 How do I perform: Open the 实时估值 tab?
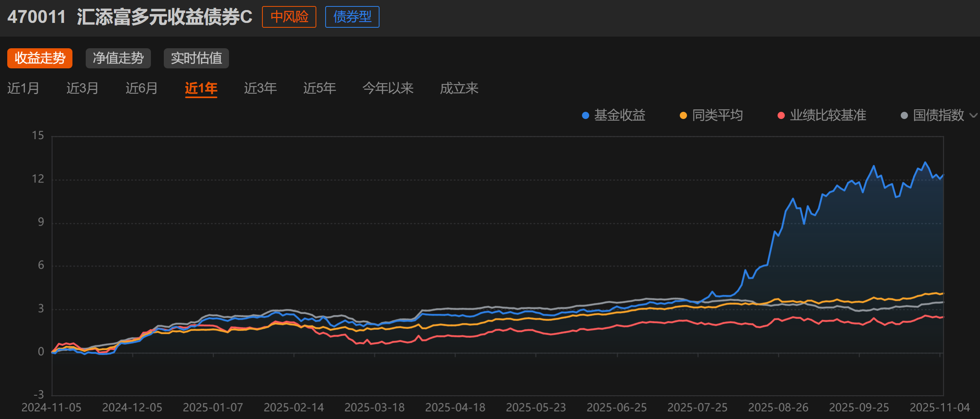click(196, 58)
